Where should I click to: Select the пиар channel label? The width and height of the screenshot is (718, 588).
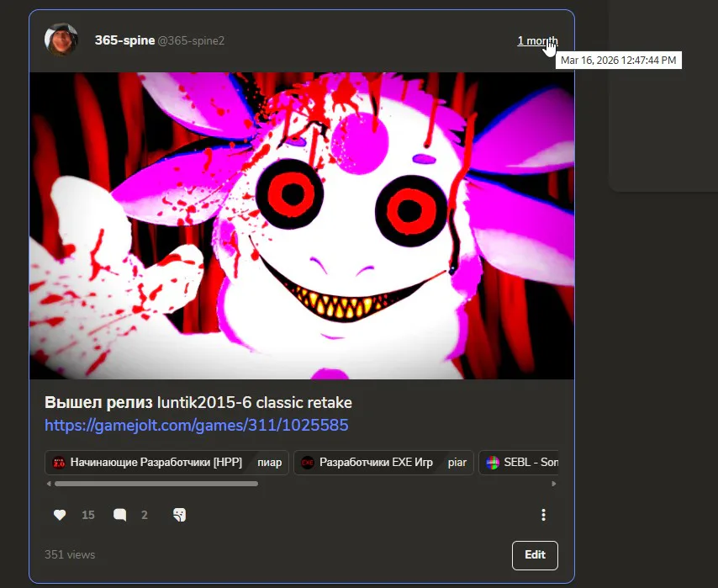click(x=270, y=463)
